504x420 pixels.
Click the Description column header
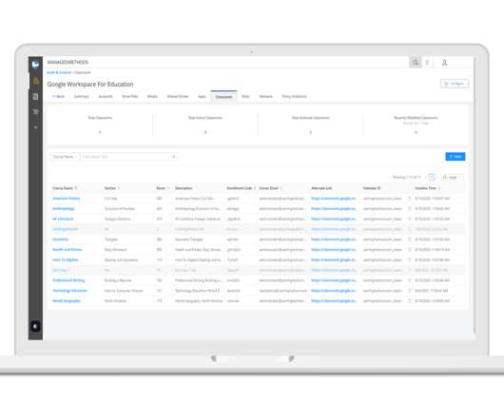click(184, 188)
